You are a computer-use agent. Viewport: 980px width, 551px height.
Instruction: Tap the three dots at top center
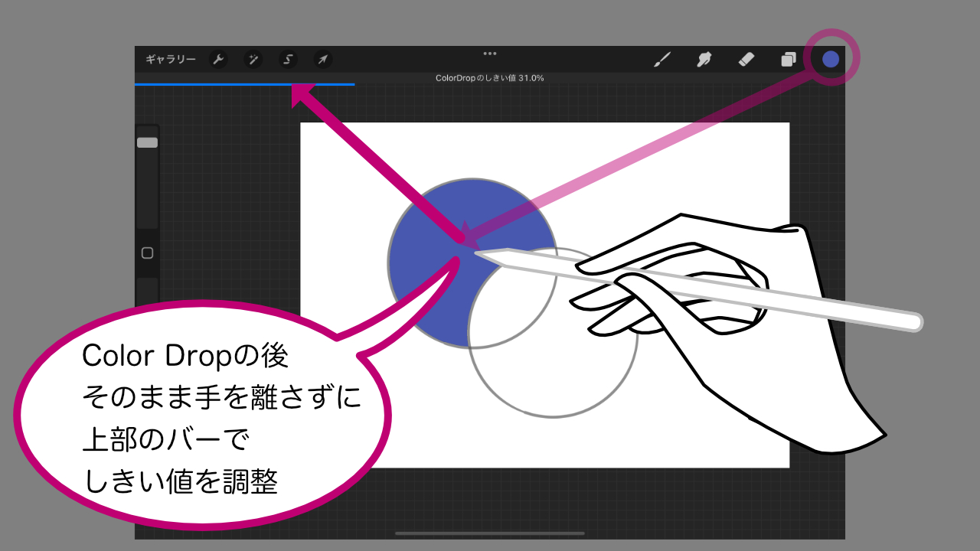(490, 54)
